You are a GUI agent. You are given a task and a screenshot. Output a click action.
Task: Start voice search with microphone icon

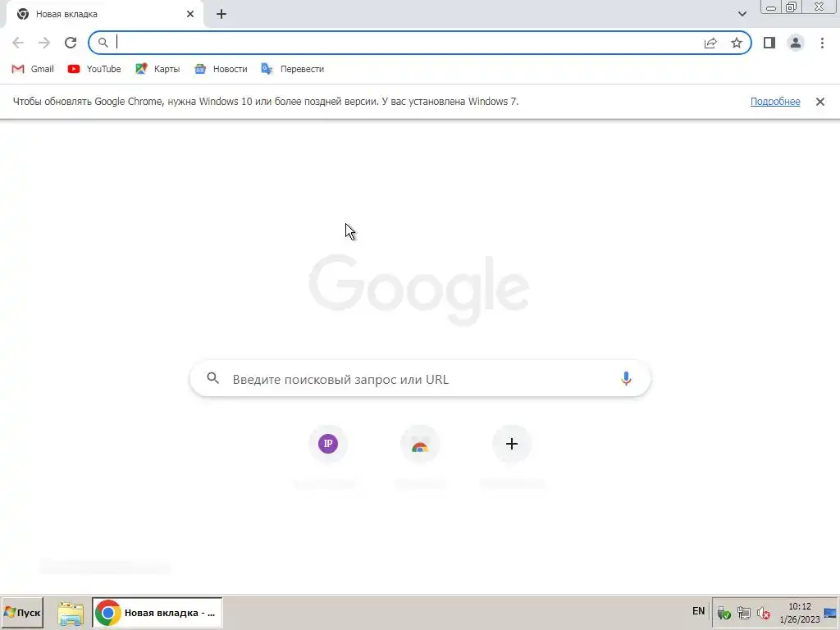point(626,378)
